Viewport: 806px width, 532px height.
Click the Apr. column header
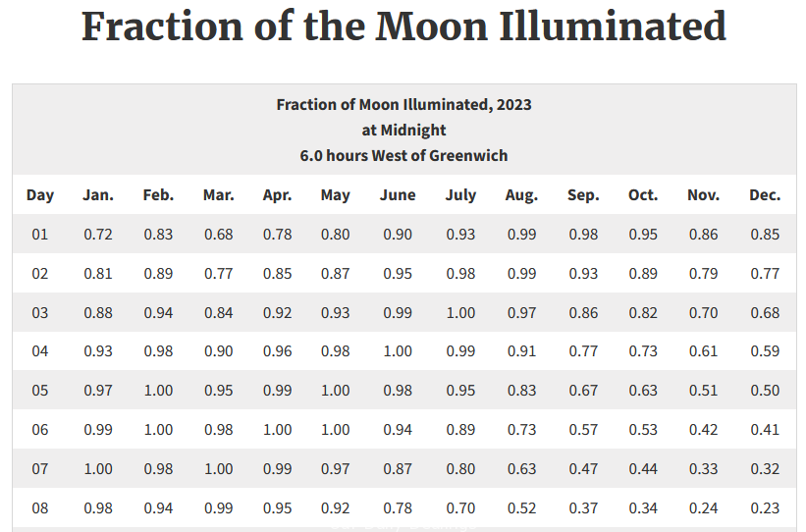coord(278,194)
